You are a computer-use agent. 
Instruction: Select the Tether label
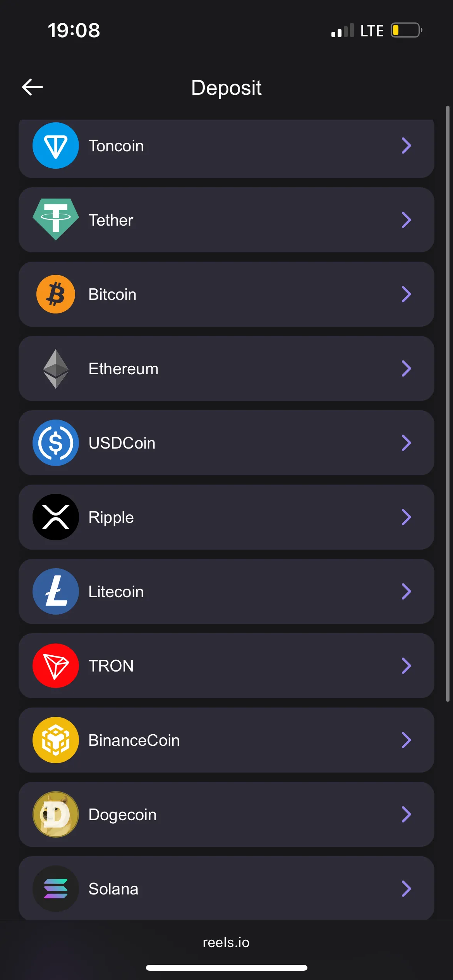pos(111,220)
